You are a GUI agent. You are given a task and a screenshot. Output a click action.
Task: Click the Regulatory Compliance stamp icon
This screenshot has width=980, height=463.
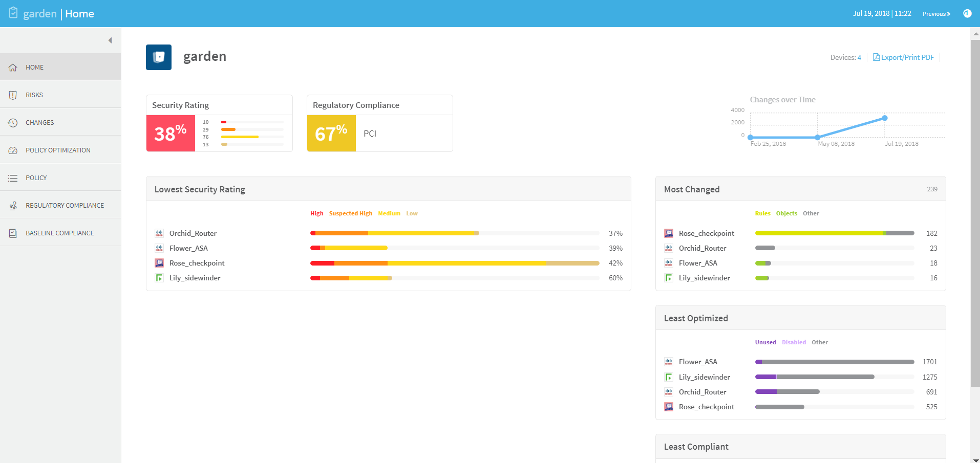click(x=13, y=206)
